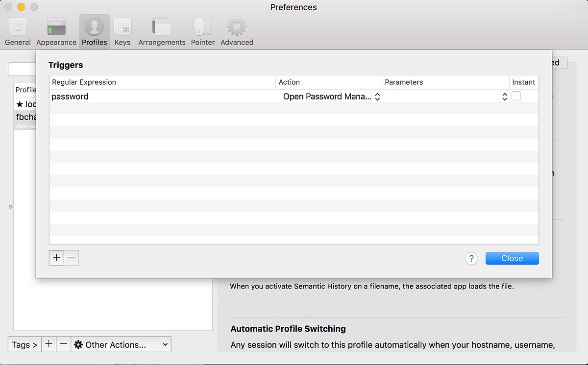
Task: Switch to the Arrangements preferences pane
Action: [162, 32]
